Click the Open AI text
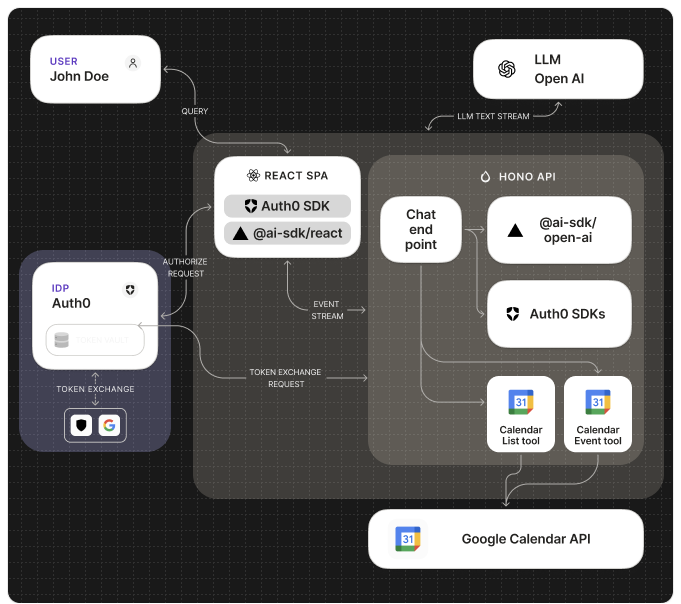This screenshot has width=681, height=604. point(559,79)
